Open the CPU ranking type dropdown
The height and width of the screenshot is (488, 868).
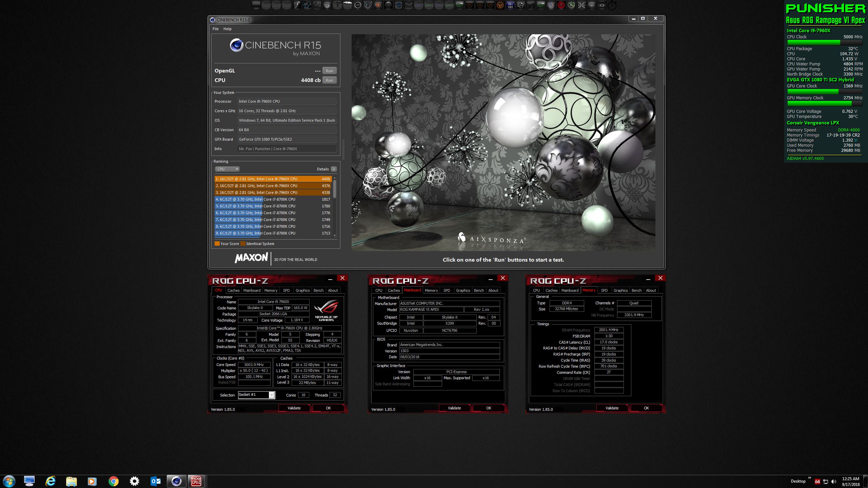[x=227, y=169]
